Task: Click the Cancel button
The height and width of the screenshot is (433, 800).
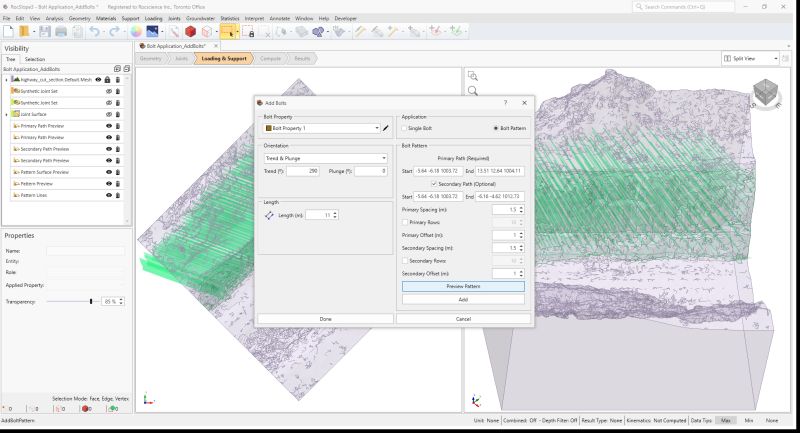Action: click(x=463, y=319)
